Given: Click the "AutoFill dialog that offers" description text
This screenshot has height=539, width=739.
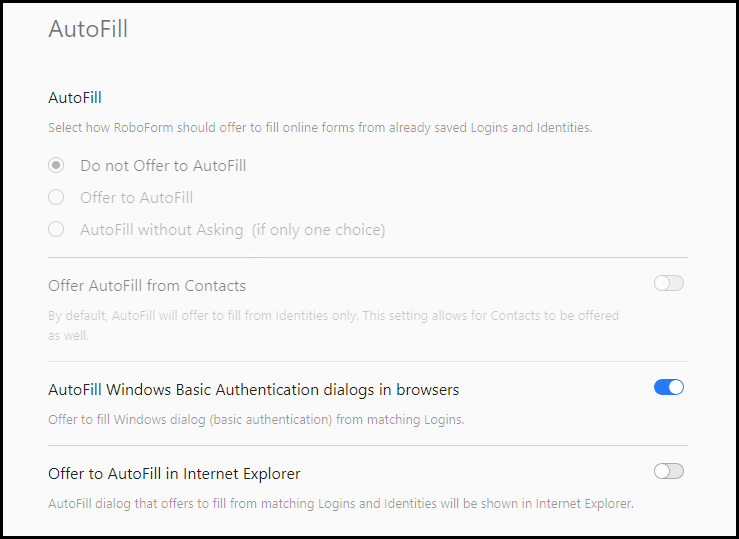Looking at the screenshot, I should (x=340, y=503).
